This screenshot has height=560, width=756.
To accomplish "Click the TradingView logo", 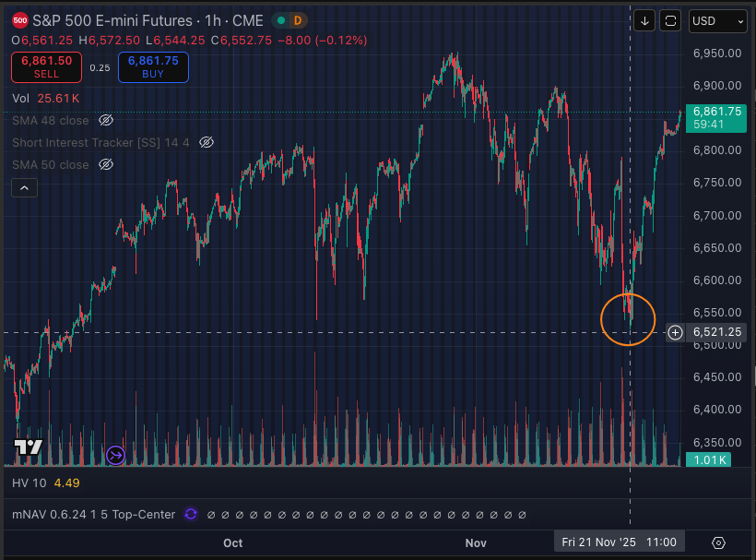I will 28,447.
